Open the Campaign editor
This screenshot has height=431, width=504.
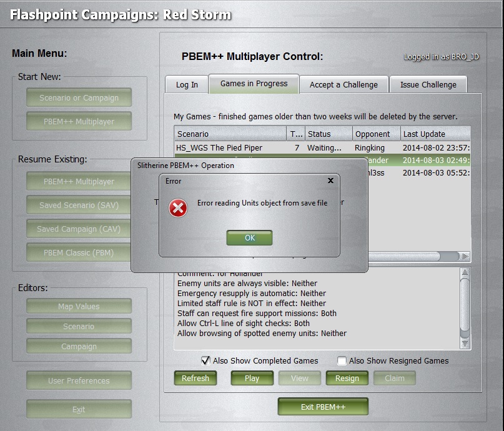tap(79, 346)
